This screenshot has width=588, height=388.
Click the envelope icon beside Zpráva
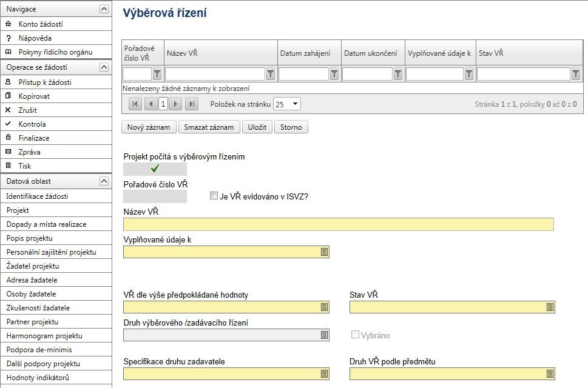(x=8, y=152)
